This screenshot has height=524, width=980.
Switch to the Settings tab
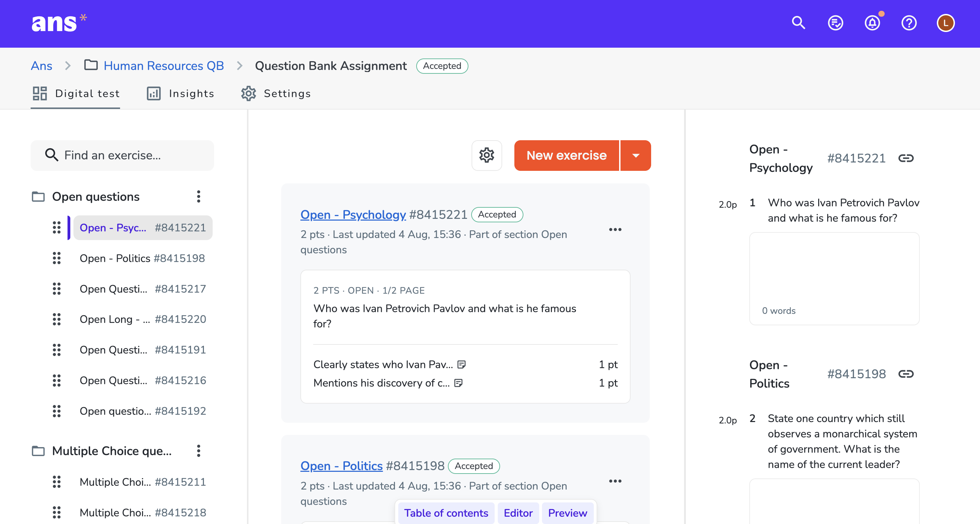pyautogui.click(x=276, y=94)
